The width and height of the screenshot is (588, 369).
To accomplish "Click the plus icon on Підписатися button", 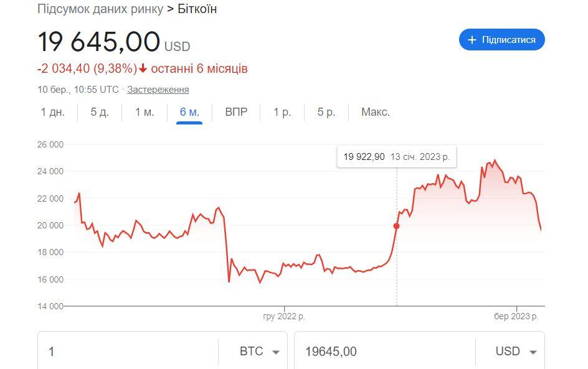I will click(472, 40).
